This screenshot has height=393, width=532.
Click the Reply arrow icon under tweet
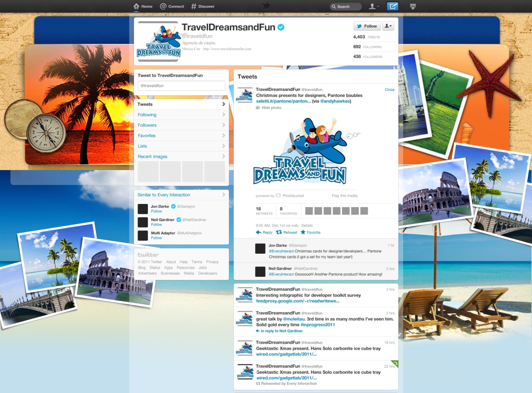(x=259, y=232)
